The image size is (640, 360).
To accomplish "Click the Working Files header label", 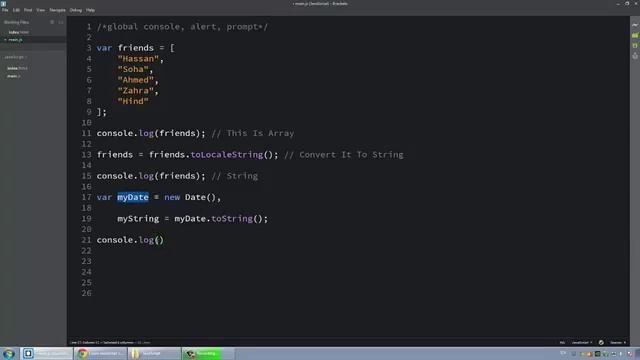I will [x=16, y=22].
